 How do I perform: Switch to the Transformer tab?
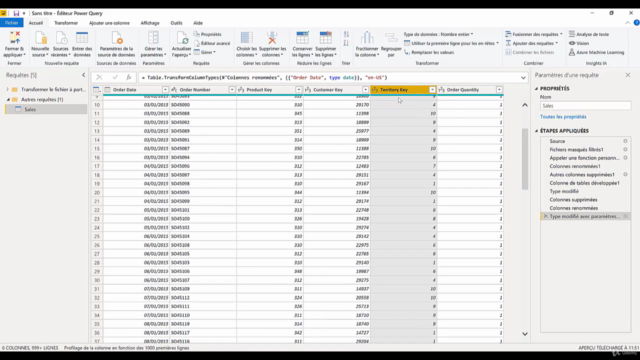pyautogui.click(x=66, y=23)
